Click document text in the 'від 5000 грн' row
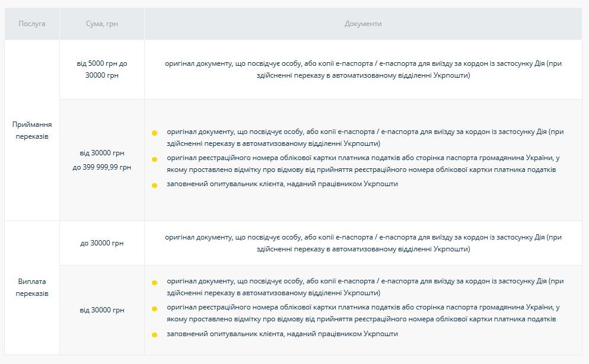This screenshot has width=589, height=364. [x=363, y=69]
